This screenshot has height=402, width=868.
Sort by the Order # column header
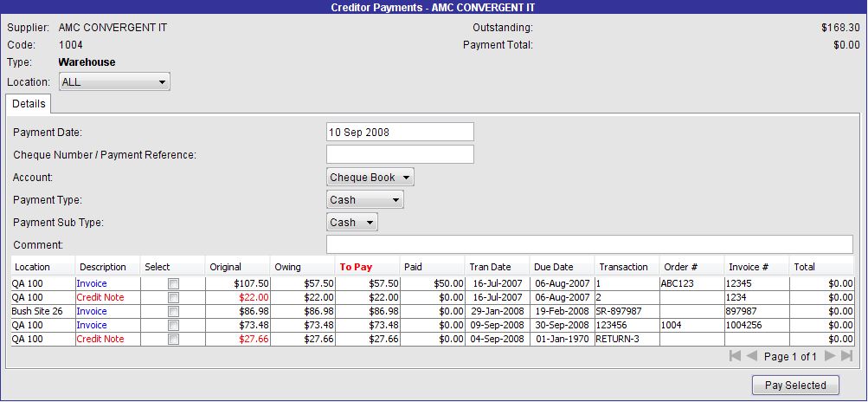click(692, 267)
